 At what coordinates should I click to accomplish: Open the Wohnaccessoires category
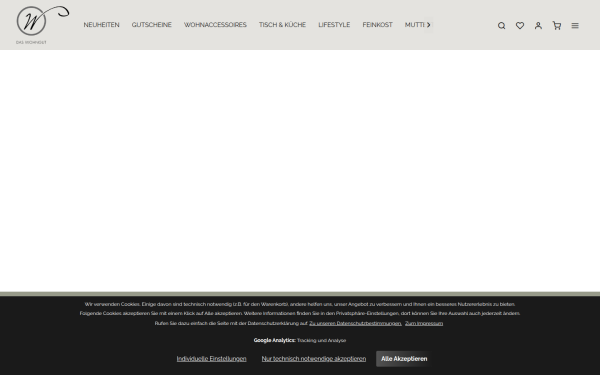[x=215, y=25]
